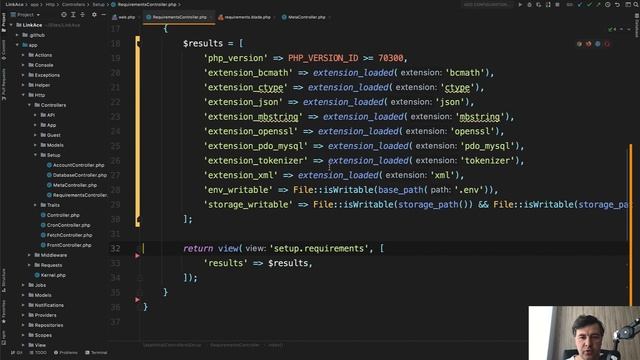Open the Project view dropdown
640x360 pixels.
click(x=25, y=15)
